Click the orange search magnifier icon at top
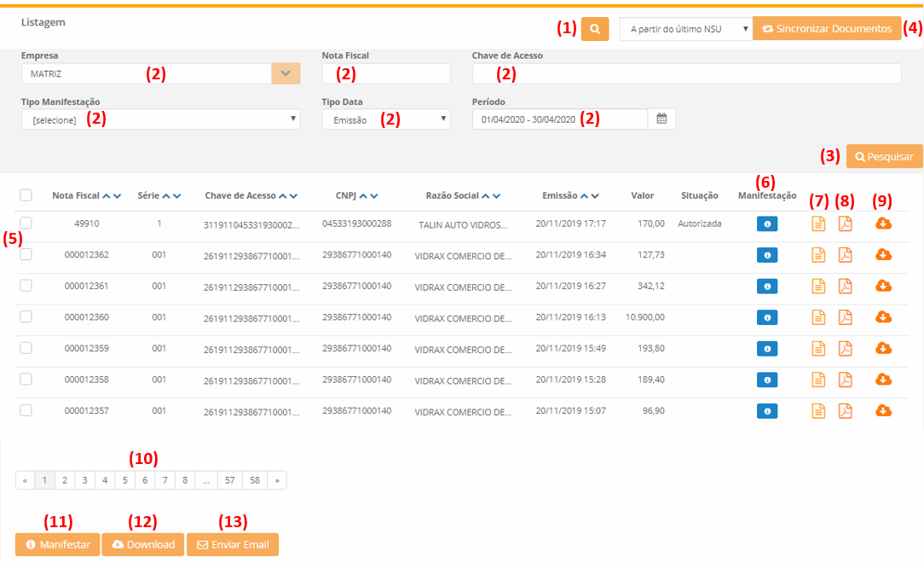 595,28
